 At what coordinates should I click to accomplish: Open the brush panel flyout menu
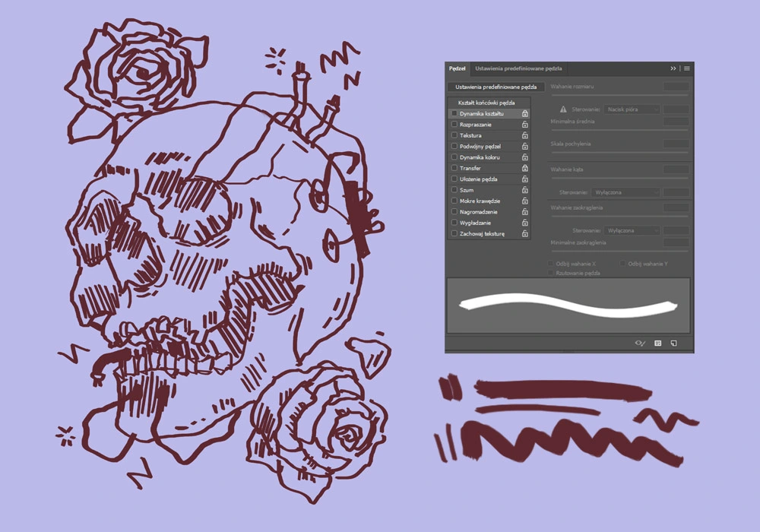pyautogui.click(x=687, y=68)
